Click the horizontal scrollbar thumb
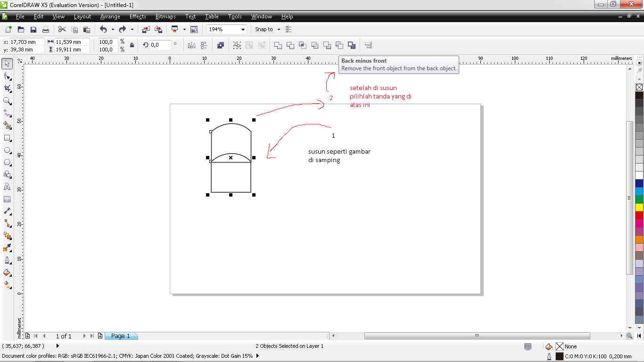The height and width of the screenshot is (362, 644). pos(477,336)
